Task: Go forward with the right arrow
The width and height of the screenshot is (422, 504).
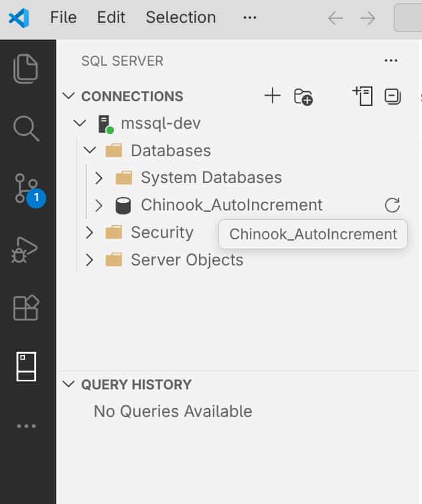Action: tap(368, 18)
